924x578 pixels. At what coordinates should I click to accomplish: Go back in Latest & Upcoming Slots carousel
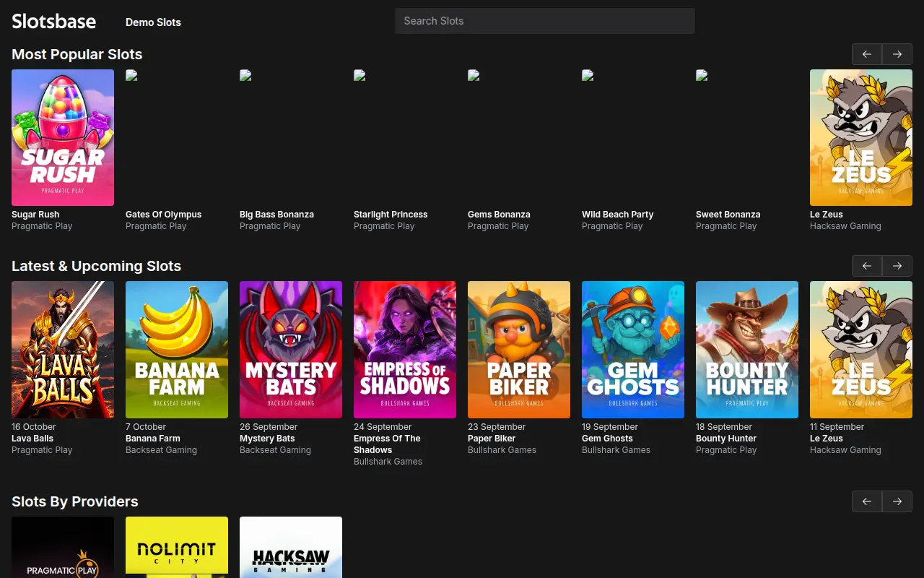click(867, 266)
